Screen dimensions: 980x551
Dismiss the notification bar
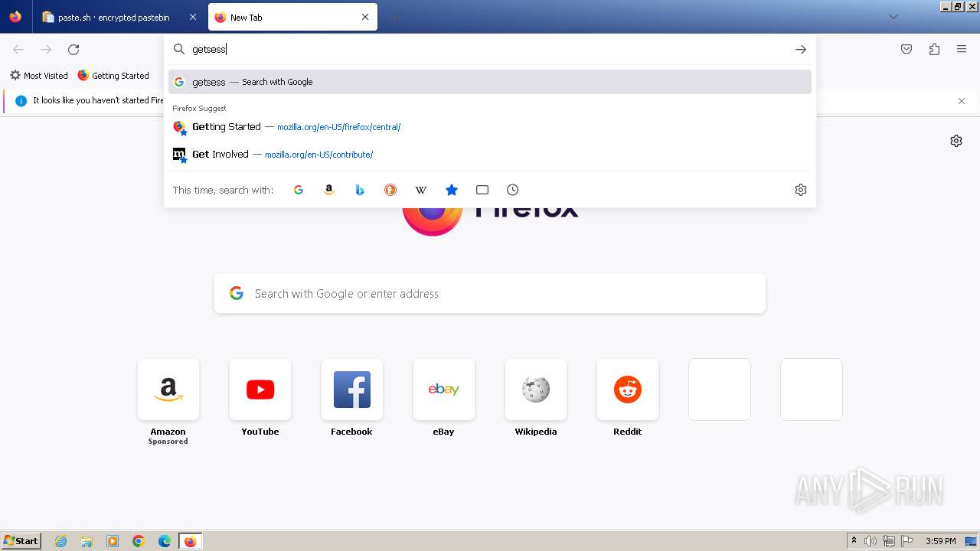coord(962,101)
